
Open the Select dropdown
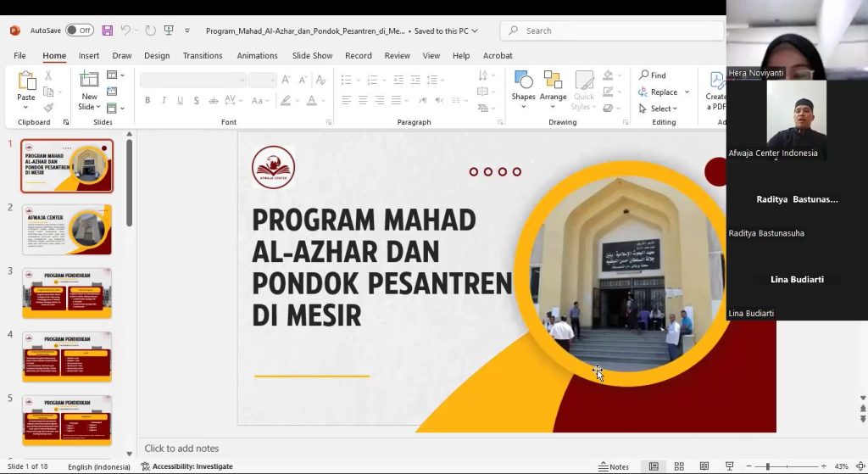[658, 109]
